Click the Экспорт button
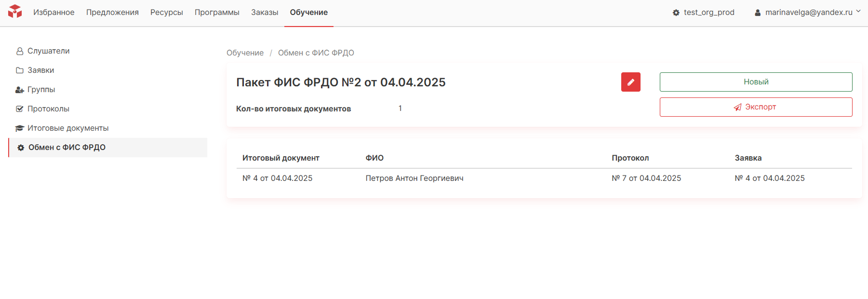The width and height of the screenshot is (868, 299). 756,107
